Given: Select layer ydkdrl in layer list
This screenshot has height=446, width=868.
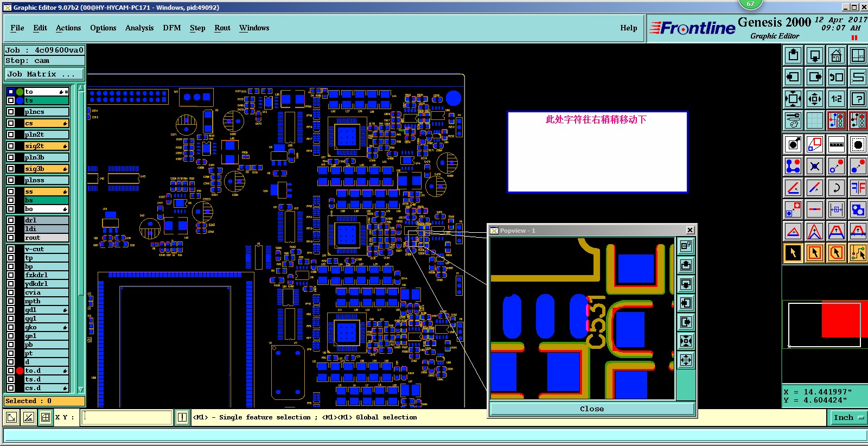Looking at the screenshot, I should click(x=47, y=284).
